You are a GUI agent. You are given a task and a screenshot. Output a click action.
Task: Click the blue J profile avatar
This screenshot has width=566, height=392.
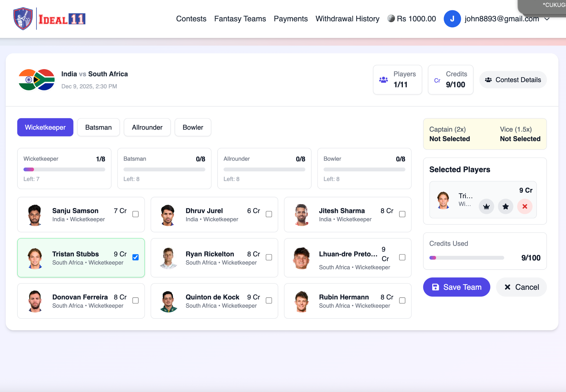452,19
